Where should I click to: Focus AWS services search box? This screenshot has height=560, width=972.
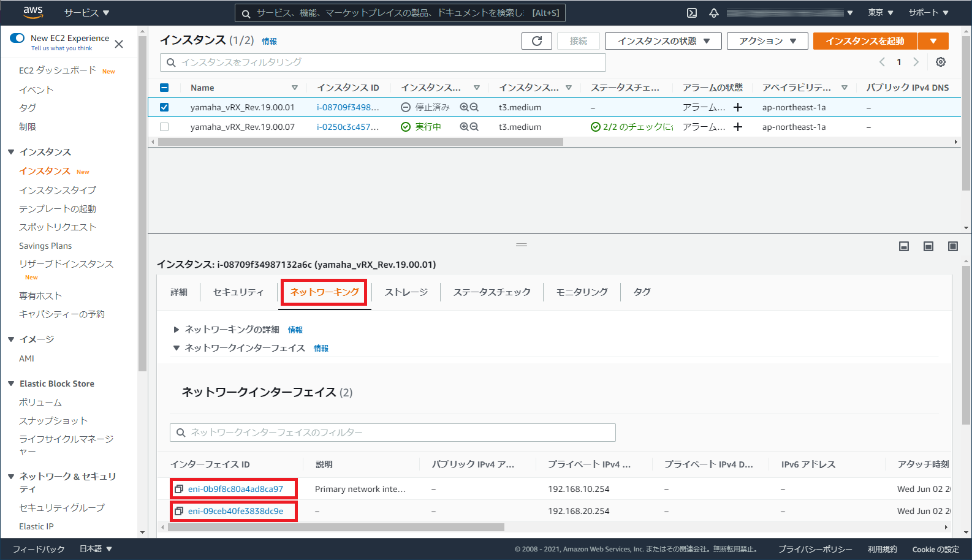click(x=400, y=13)
